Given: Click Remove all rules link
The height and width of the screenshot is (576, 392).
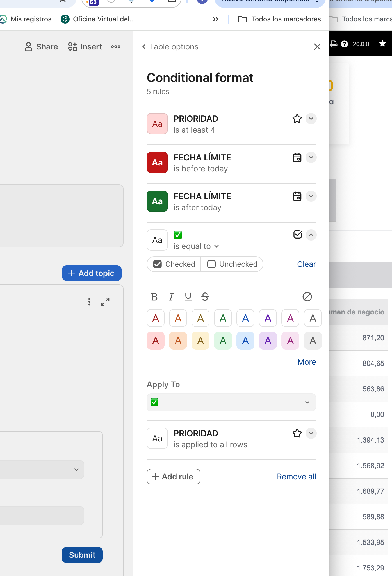Looking at the screenshot, I should [297, 477].
